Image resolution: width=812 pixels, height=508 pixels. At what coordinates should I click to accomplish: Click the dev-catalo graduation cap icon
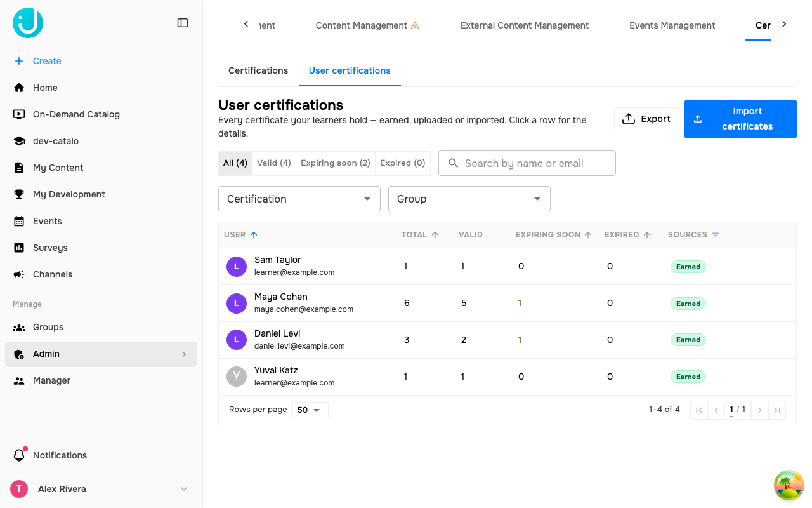19,141
